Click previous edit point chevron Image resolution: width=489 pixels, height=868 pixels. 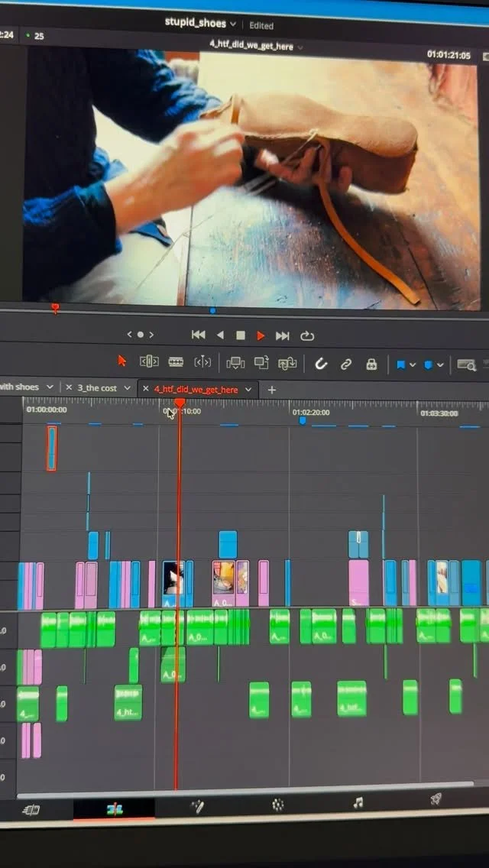point(130,335)
